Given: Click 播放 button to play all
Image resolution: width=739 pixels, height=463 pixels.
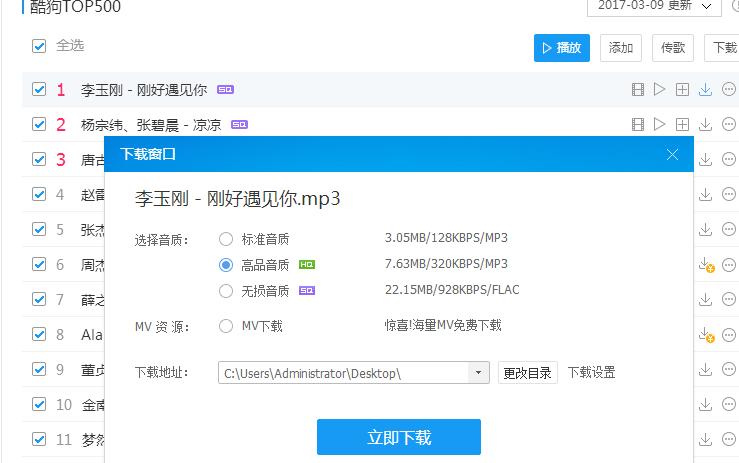Looking at the screenshot, I should pos(561,48).
